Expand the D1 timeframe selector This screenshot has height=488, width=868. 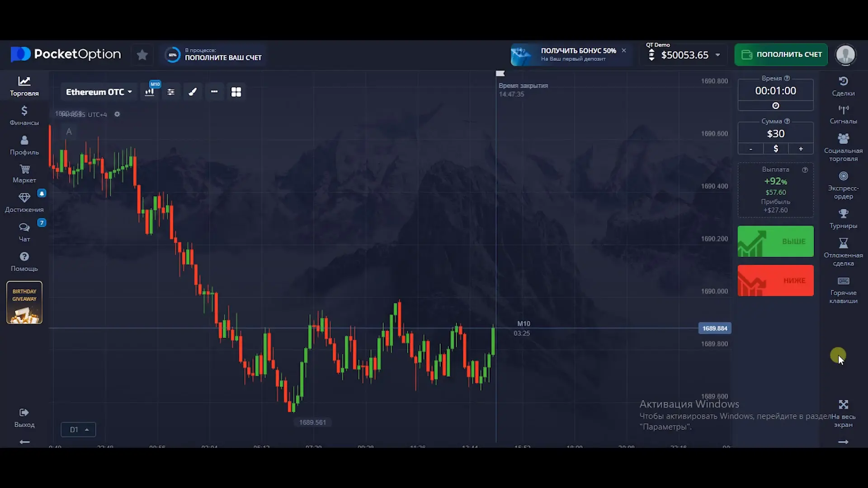coord(78,429)
